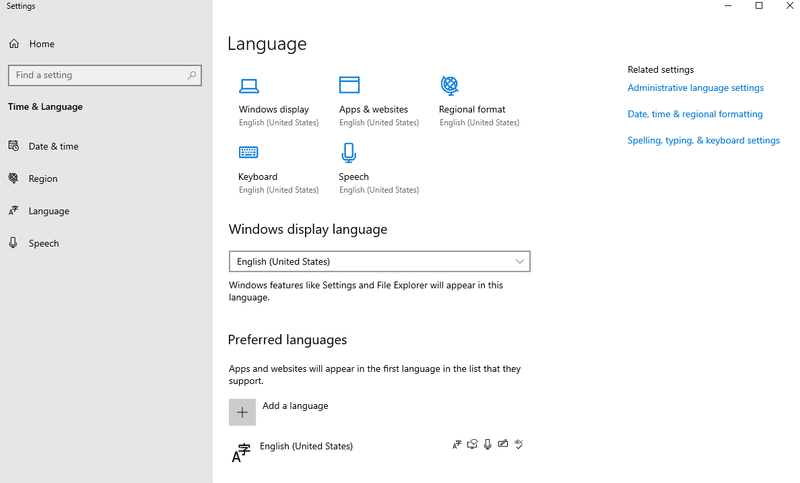The image size is (800, 483).
Task: Open Region settings page
Action: [x=43, y=179]
